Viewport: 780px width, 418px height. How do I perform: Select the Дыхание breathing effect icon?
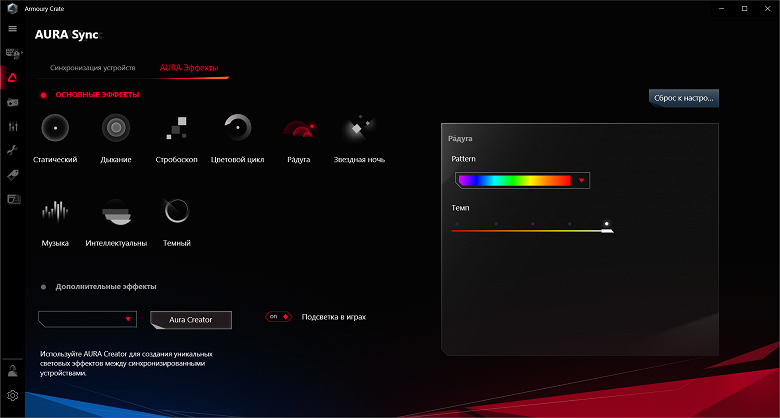tap(116, 128)
